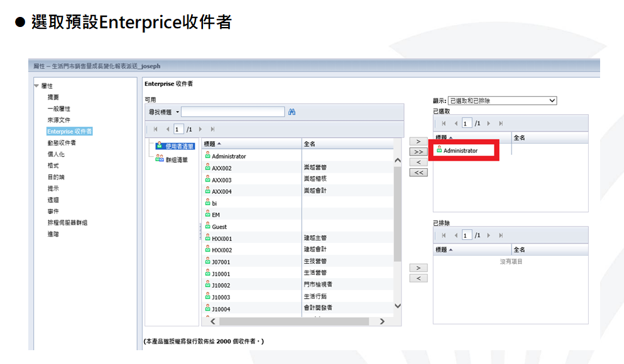
Task: Click the binoculars search icon
Action: coord(292,112)
